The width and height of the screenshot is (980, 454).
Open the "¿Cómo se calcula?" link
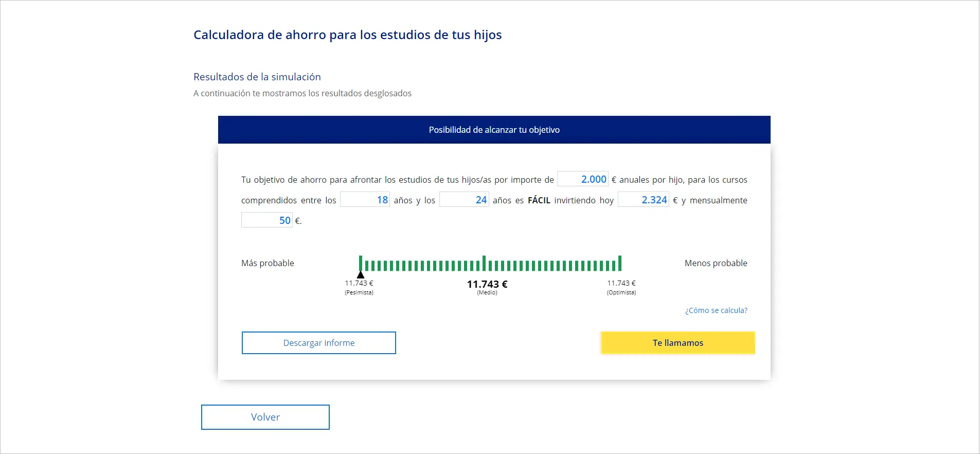pyautogui.click(x=716, y=310)
